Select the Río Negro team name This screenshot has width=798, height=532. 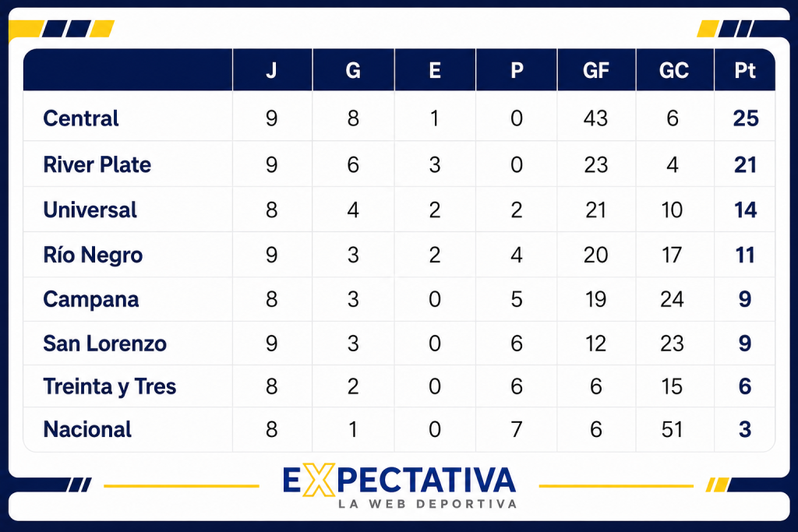94,255
